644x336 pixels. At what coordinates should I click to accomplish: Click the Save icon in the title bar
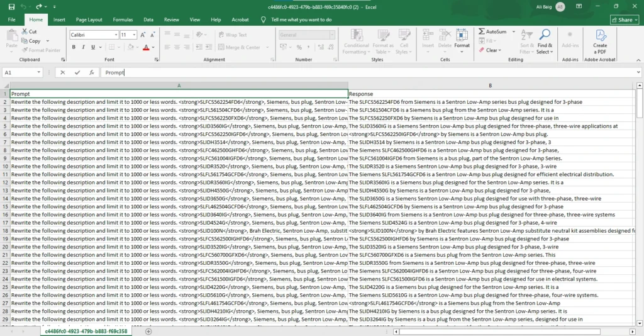coord(11,6)
